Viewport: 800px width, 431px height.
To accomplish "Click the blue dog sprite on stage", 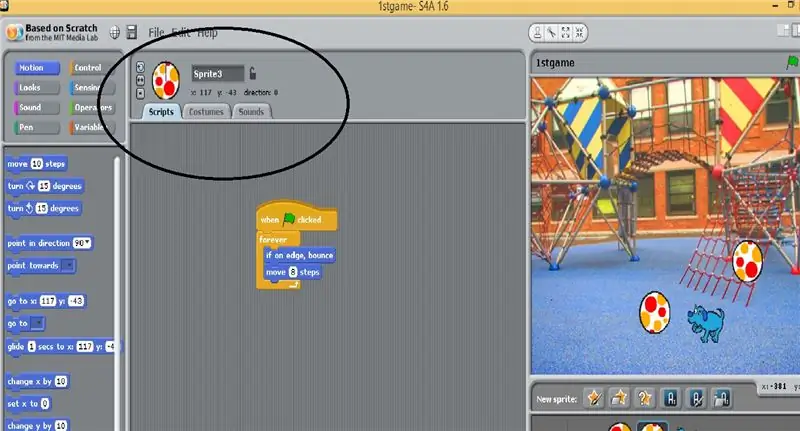I will (x=706, y=323).
